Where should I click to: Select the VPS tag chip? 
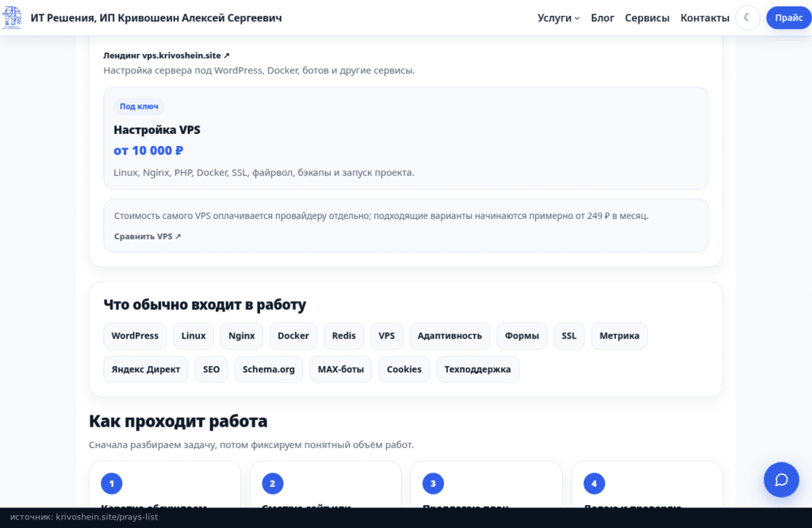(x=386, y=335)
